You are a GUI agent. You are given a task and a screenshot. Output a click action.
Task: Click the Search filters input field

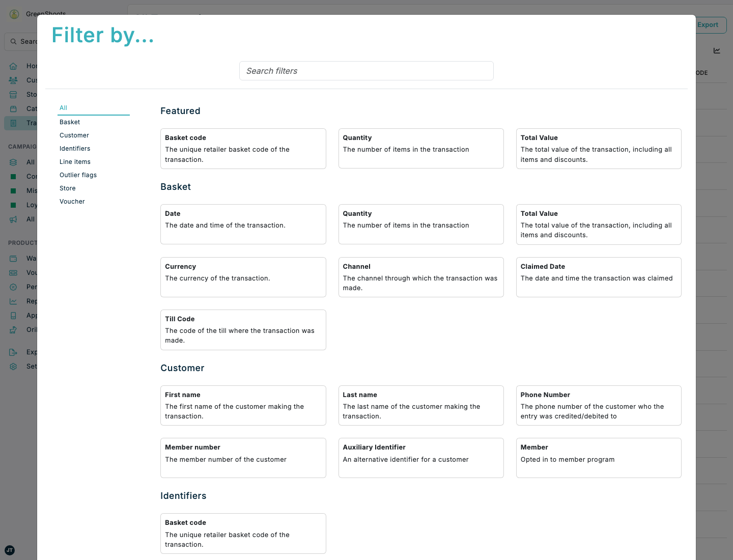[366, 71]
